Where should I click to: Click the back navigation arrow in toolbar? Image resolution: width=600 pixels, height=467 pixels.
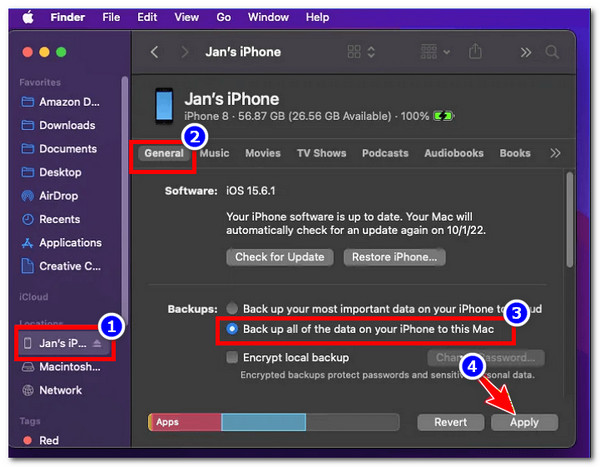(154, 52)
